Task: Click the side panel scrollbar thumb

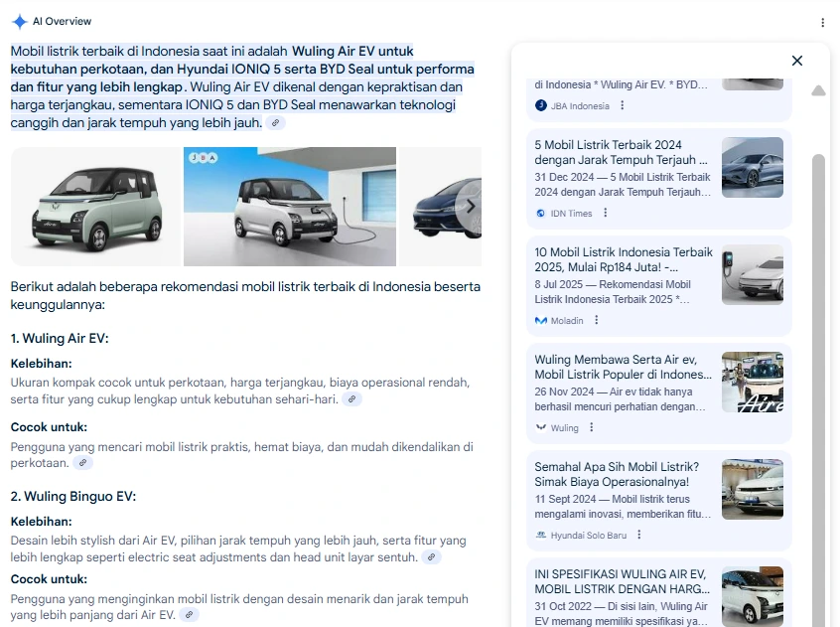Action: click(818, 391)
